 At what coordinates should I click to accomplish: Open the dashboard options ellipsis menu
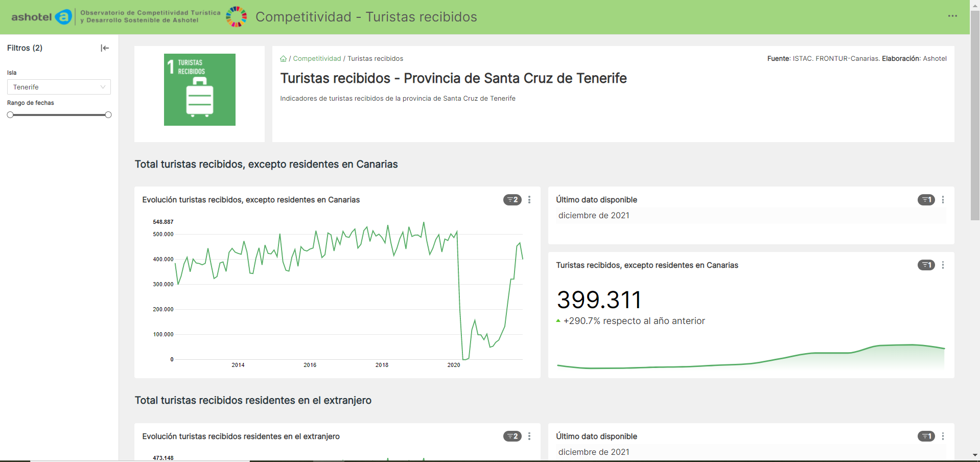click(x=952, y=16)
